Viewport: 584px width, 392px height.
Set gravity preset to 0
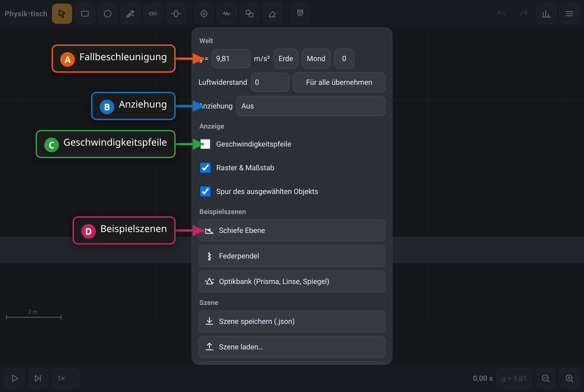tap(344, 59)
